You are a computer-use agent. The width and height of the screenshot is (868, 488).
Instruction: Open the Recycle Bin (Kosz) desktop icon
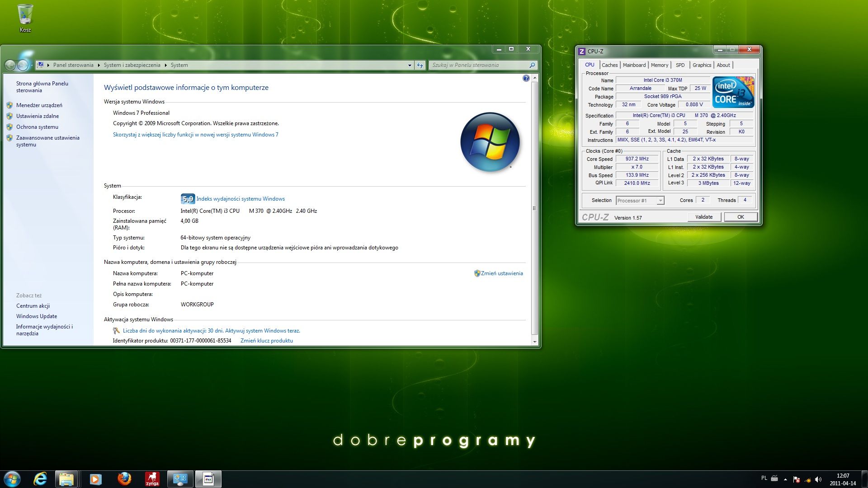click(25, 18)
